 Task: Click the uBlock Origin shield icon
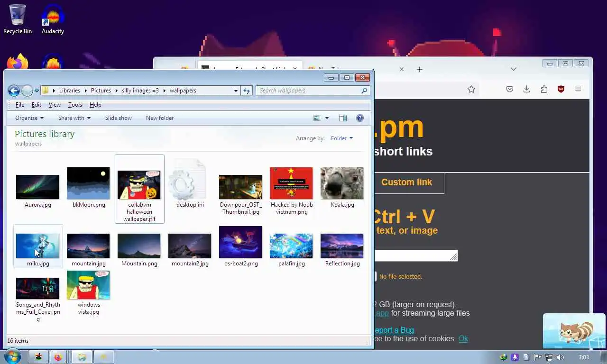[561, 89]
